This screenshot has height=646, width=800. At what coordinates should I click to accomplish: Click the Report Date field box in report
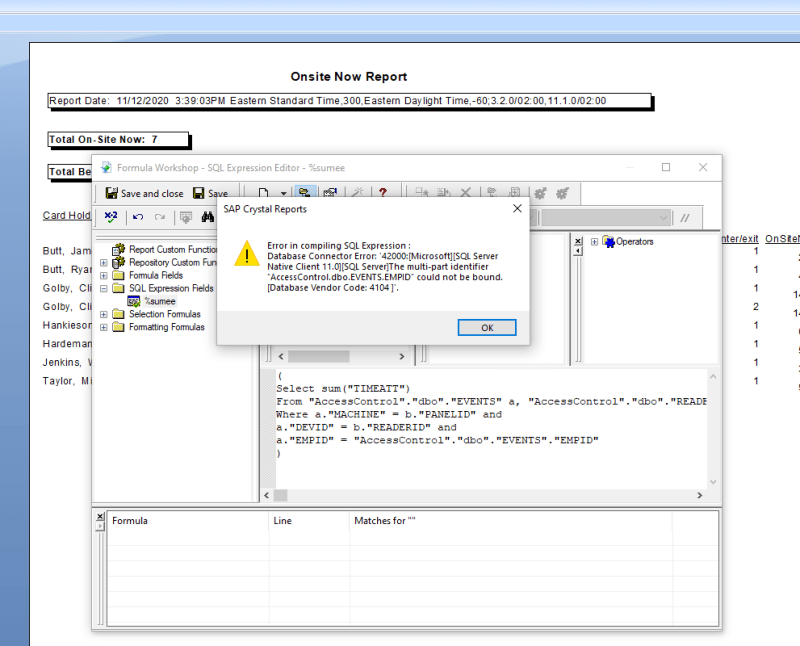click(x=349, y=101)
